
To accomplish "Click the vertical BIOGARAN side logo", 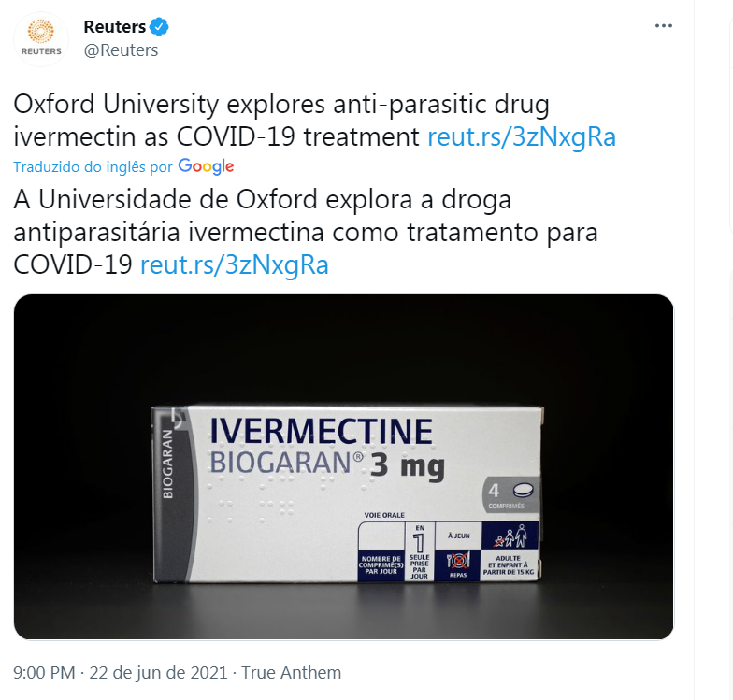I will click(167, 464).
